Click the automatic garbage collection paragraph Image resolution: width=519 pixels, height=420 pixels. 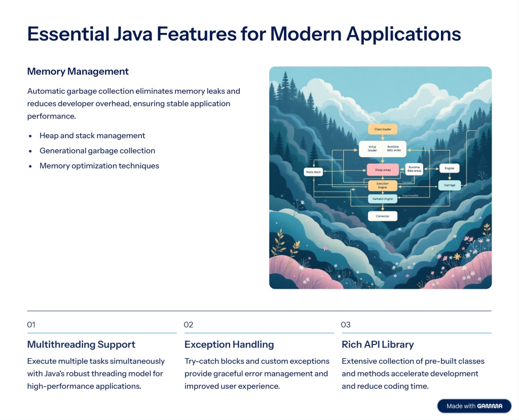(x=133, y=103)
